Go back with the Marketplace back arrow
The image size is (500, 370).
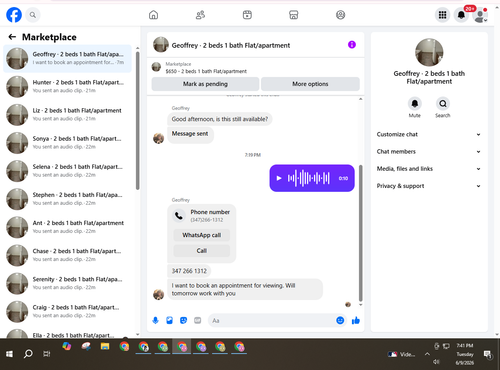coord(12,37)
